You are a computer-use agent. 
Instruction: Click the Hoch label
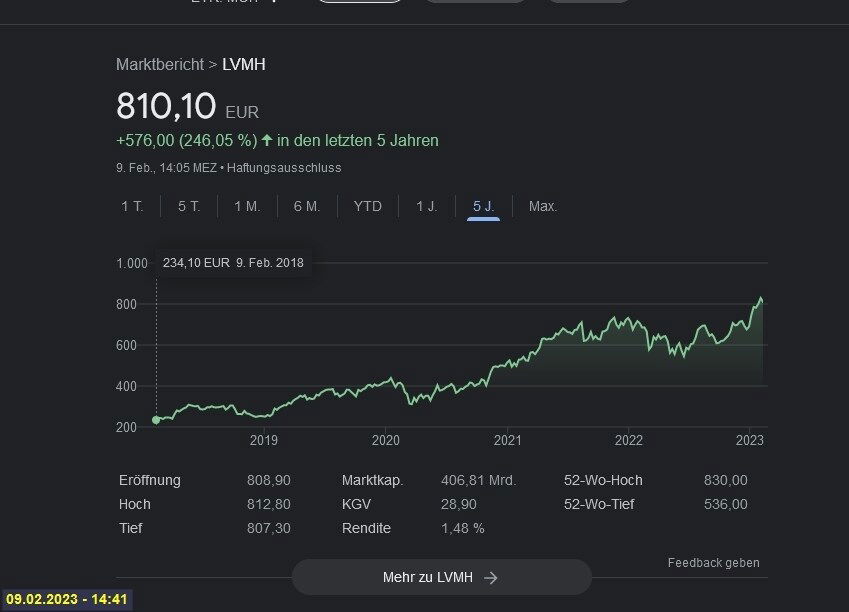134,504
